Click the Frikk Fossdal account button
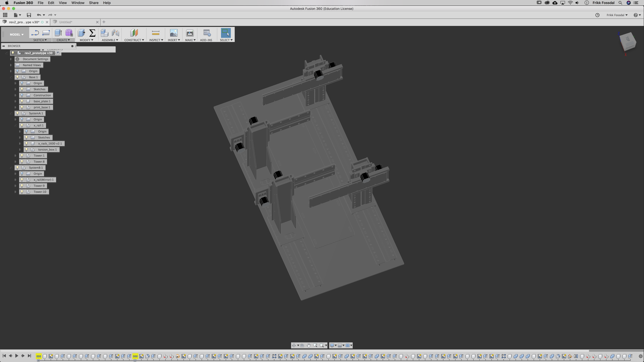Viewport: 644px width, 362px height. (x=617, y=15)
